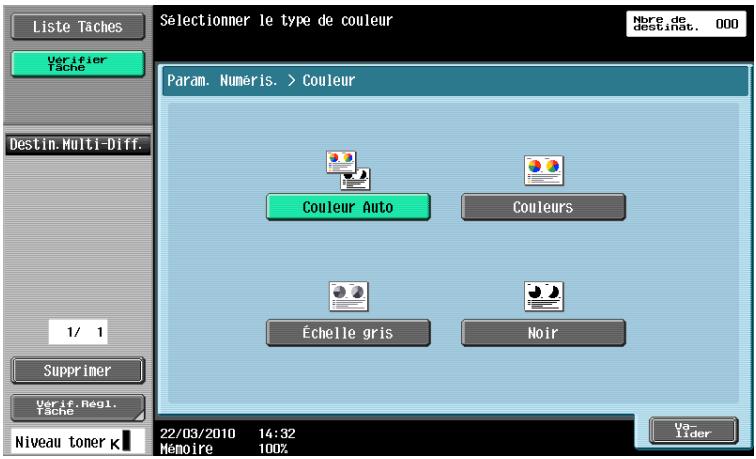Click the full-color document icon above Couleurs
This screenshot has width=756, height=459.
pyautogui.click(x=544, y=170)
